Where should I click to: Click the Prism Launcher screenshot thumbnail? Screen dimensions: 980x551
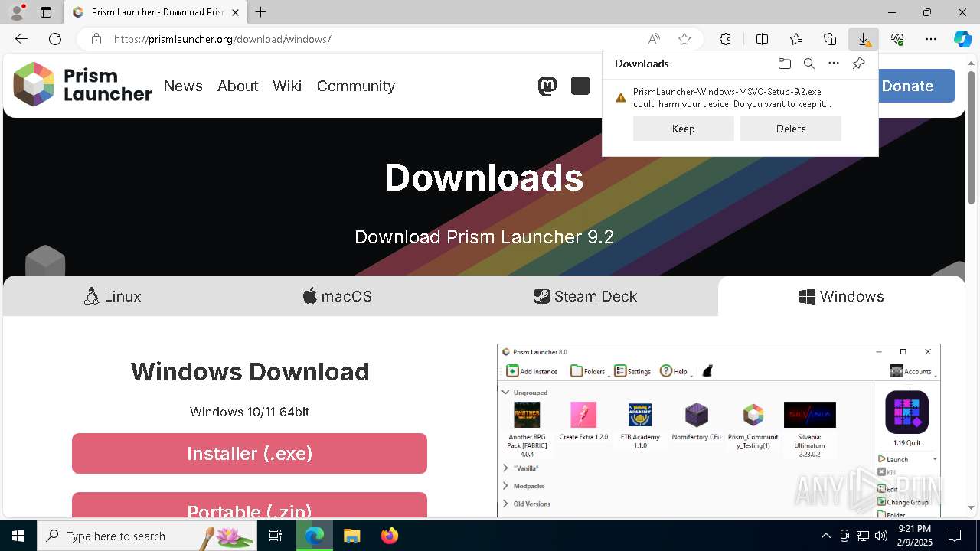(x=718, y=430)
